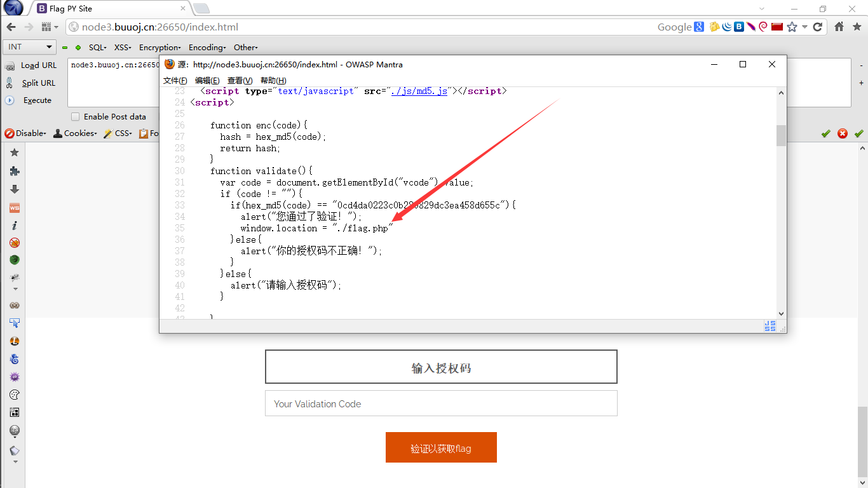Image resolution: width=868 pixels, height=488 pixels.
Task: Click the JS indicator in source window status bar
Action: click(x=770, y=326)
